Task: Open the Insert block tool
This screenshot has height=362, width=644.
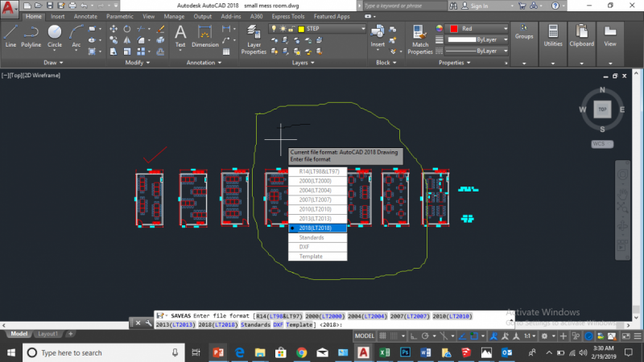Action: [378, 35]
